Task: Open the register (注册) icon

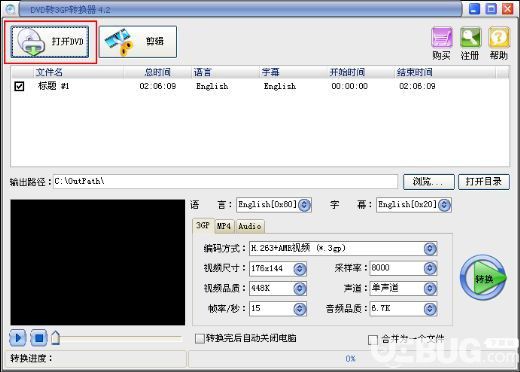Action: click(470, 38)
